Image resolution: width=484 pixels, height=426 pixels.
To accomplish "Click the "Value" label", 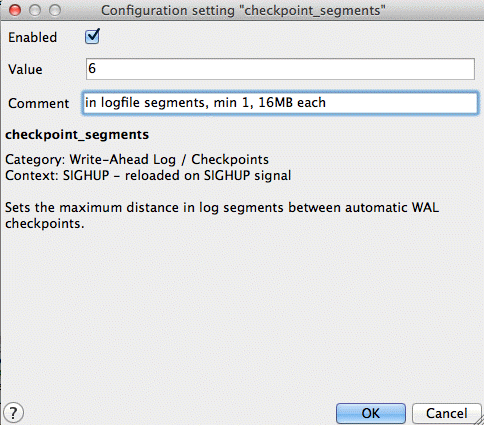I will [x=25, y=69].
